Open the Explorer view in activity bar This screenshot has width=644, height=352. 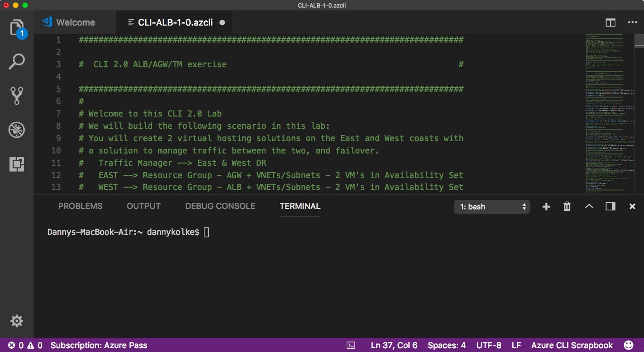point(17,28)
